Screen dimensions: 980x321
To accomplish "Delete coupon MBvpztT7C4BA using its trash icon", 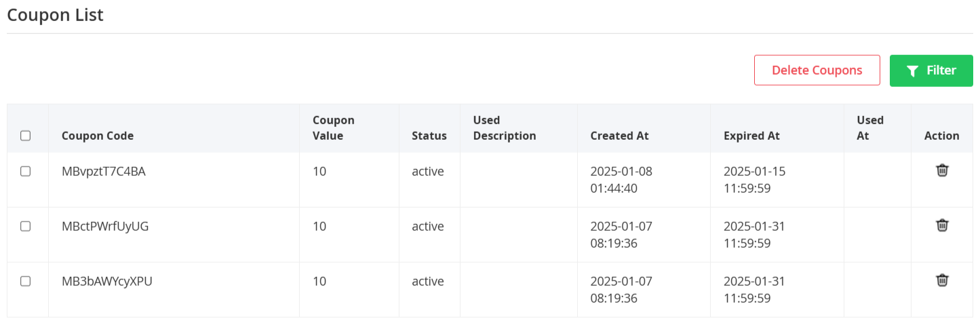I will 942,170.
